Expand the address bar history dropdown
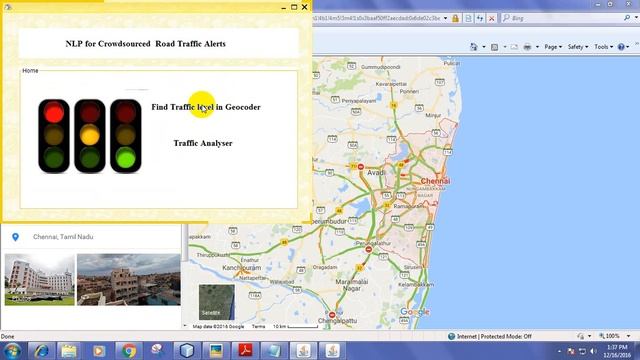This screenshot has height=360, width=640. point(445,18)
